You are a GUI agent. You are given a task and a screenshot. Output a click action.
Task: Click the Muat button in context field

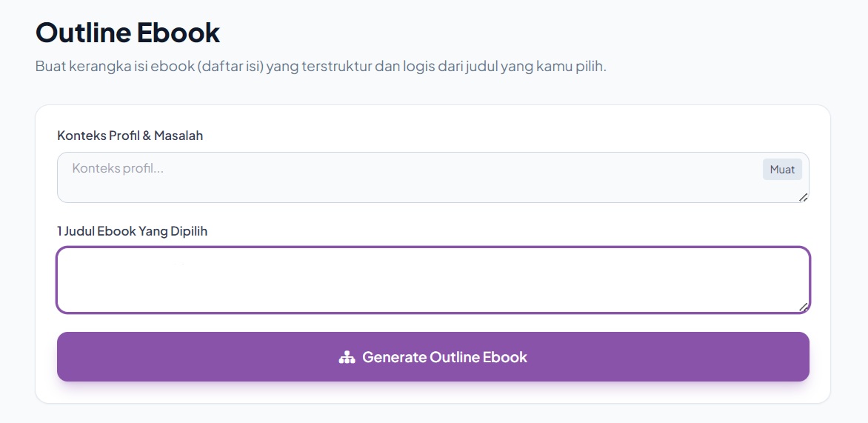(782, 170)
